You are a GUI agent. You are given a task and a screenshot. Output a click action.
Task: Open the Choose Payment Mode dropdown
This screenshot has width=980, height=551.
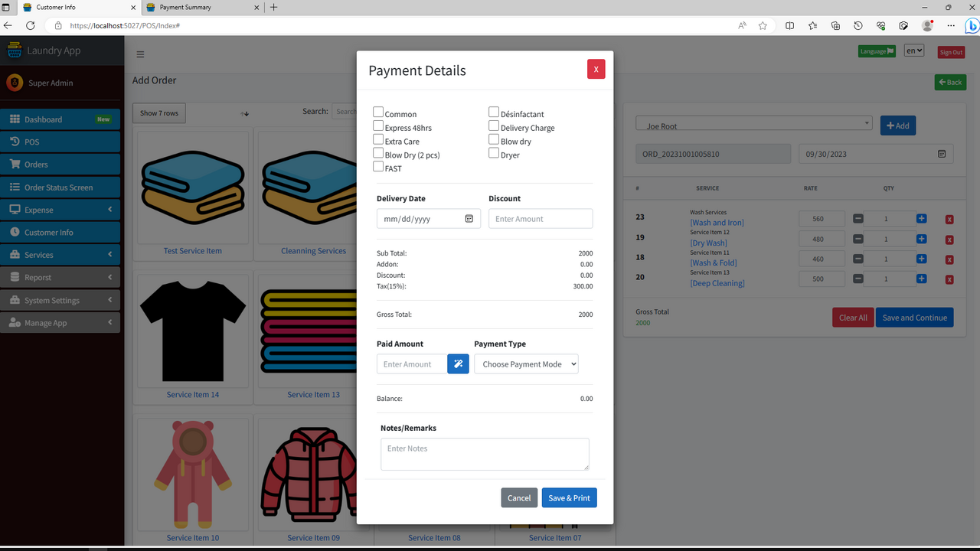[526, 364]
